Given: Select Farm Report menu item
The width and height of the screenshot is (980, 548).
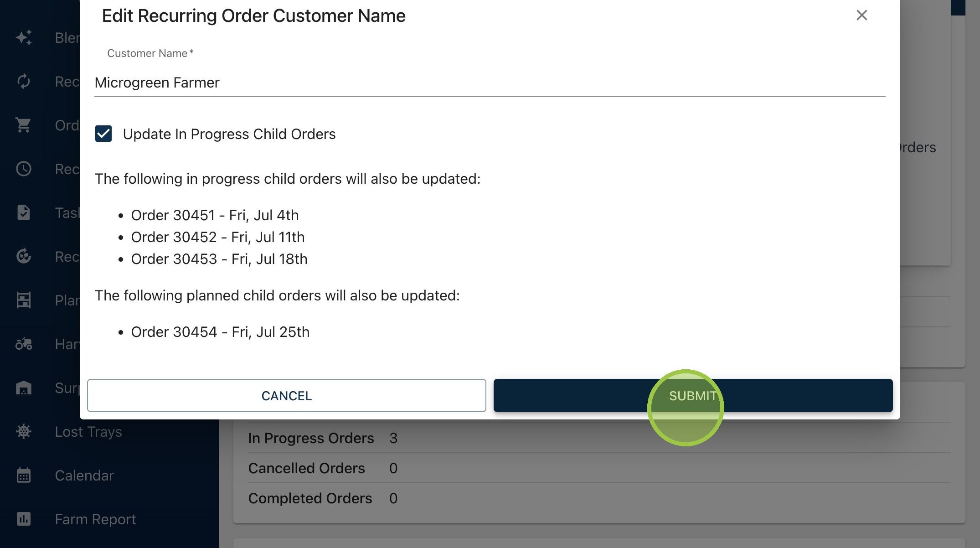Looking at the screenshot, I should tap(95, 519).
